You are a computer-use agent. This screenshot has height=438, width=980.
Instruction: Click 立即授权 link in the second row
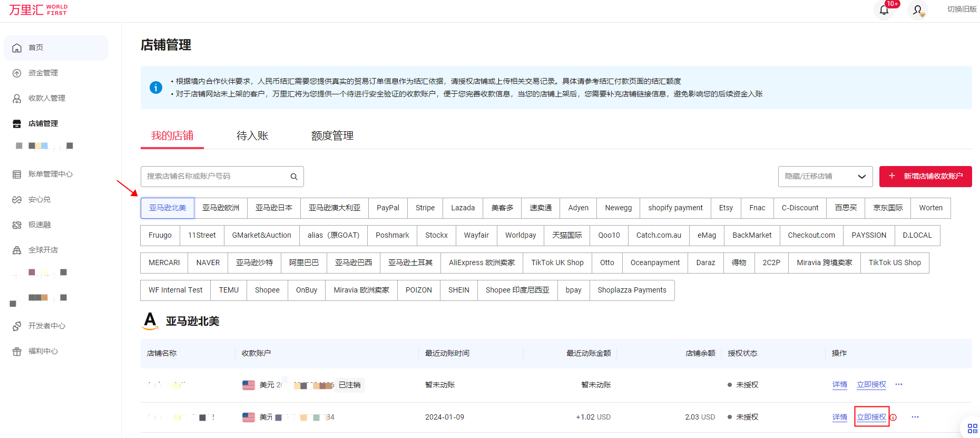871,417
